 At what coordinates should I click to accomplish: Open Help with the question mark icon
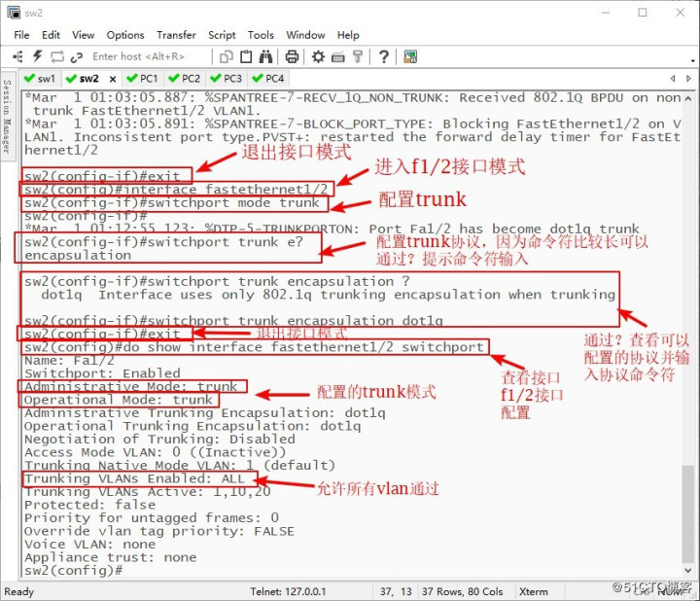[383, 56]
